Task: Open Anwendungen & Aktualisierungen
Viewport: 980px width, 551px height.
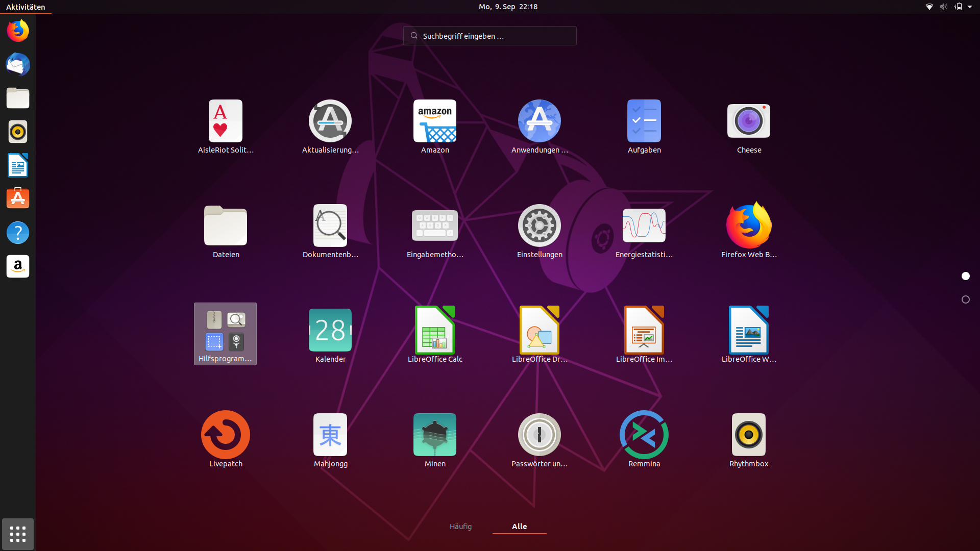Action: tap(540, 127)
